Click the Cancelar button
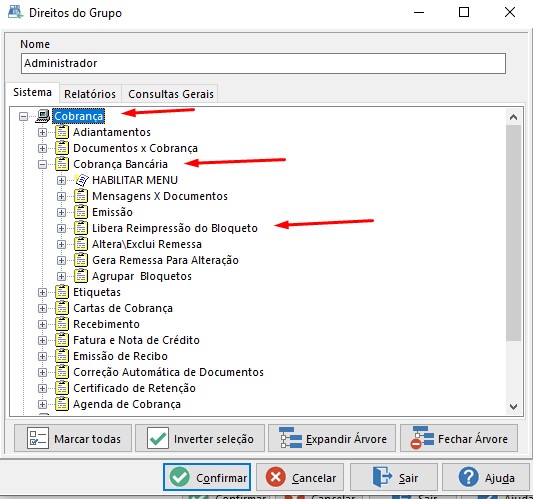The width and height of the screenshot is (533, 499). 300,477
